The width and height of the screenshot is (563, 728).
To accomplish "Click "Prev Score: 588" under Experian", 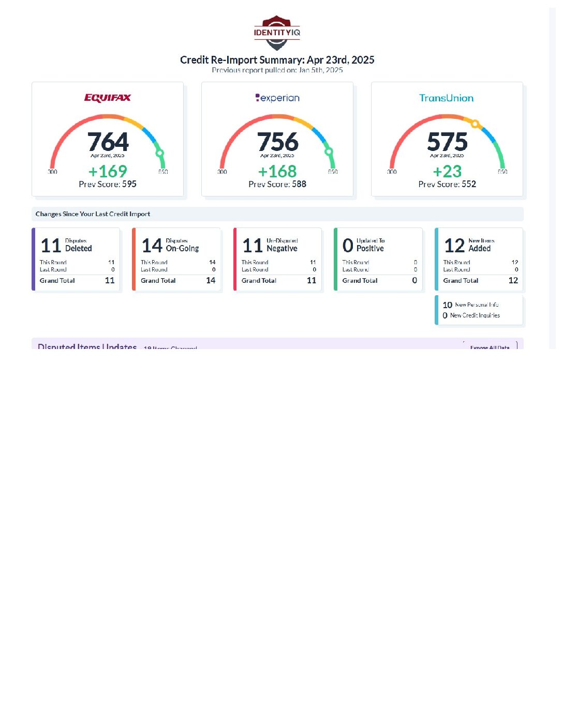I will tap(277, 184).
